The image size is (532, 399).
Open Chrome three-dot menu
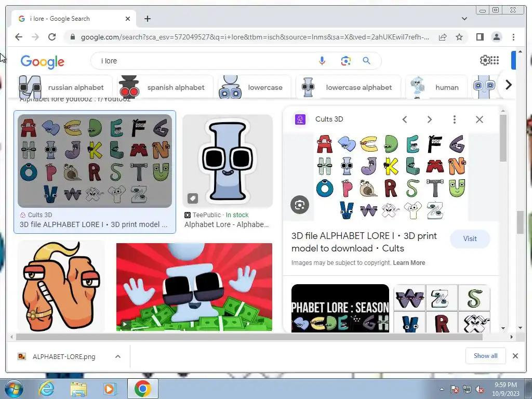tap(513, 37)
